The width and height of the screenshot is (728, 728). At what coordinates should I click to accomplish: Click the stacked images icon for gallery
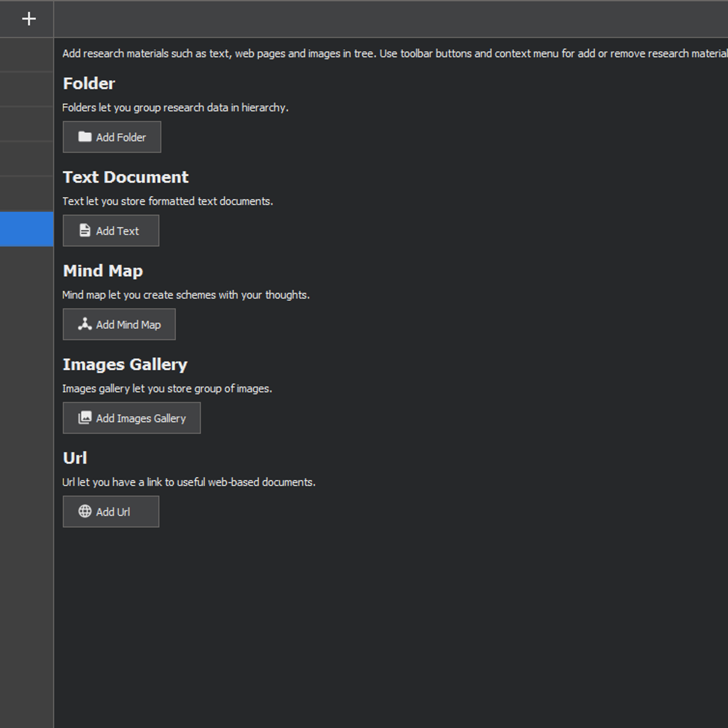pos(85,417)
